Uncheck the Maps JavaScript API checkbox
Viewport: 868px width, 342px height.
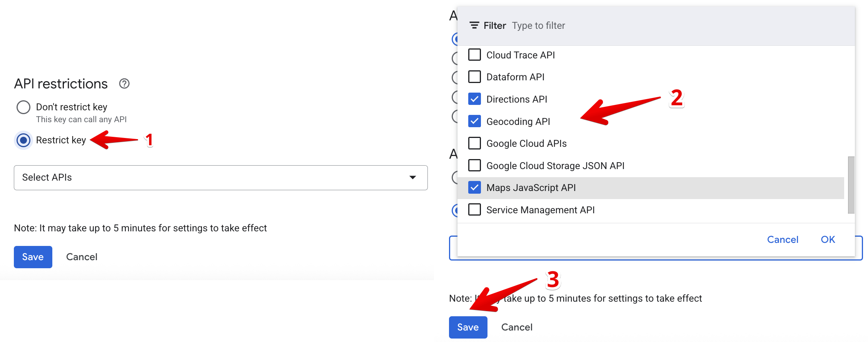(474, 188)
